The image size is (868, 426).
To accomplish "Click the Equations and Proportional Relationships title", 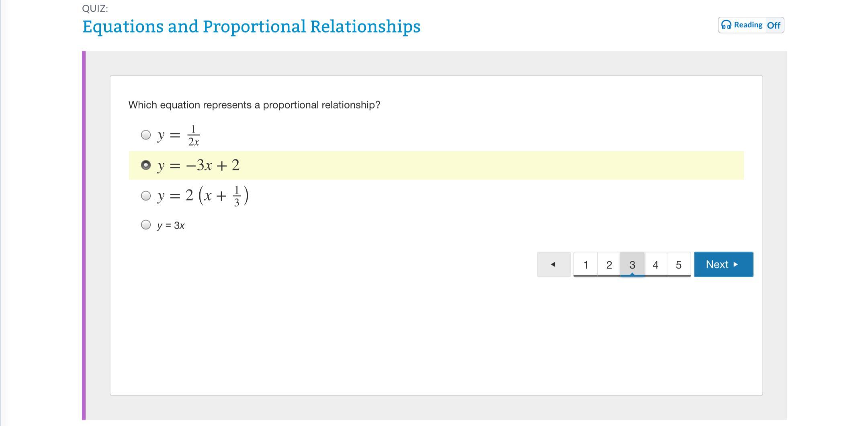I will click(x=251, y=27).
